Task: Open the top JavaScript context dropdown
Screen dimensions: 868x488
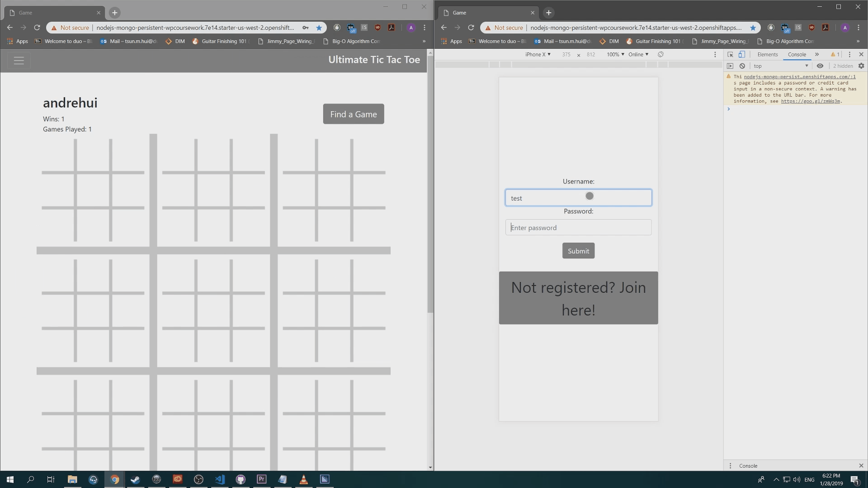Action: pos(780,66)
